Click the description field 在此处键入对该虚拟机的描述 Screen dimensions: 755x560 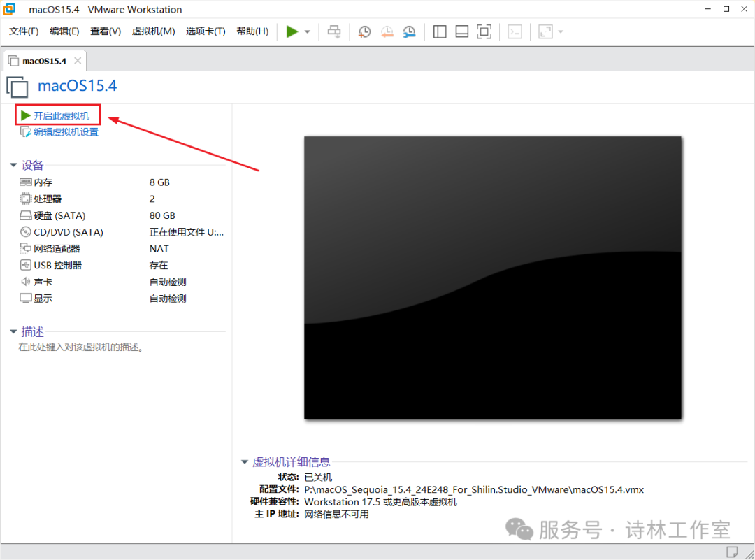(81, 347)
